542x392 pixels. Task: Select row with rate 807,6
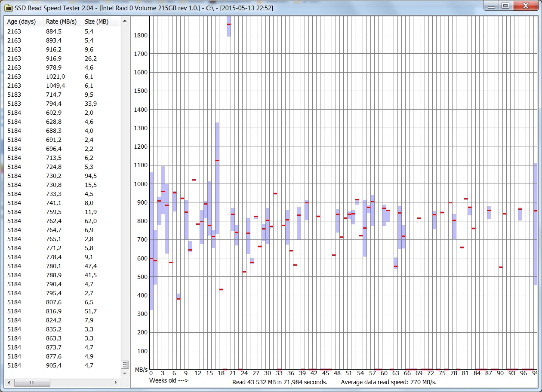(x=62, y=302)
